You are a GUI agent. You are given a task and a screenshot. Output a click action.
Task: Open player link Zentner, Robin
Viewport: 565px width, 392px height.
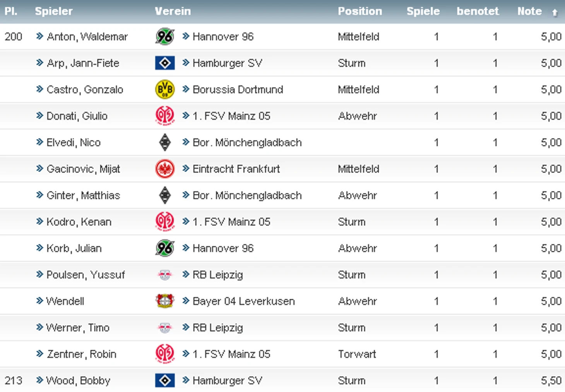(81, 354)
